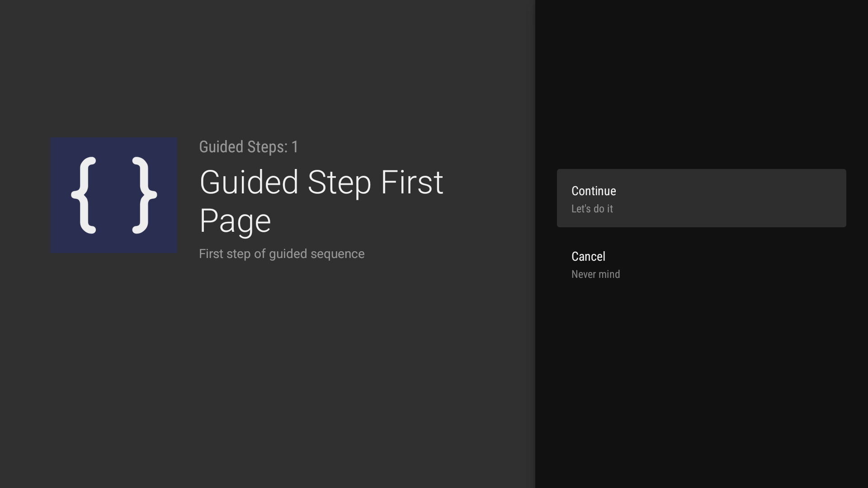Click 'First step of guided sequence' description

(282, 254)
